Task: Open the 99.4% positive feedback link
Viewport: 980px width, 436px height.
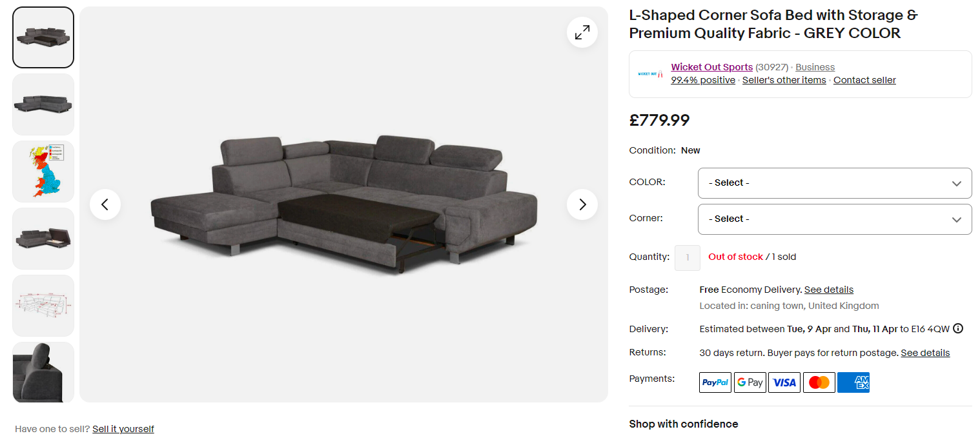Action: pyautogui.click(x=702, y=80)
